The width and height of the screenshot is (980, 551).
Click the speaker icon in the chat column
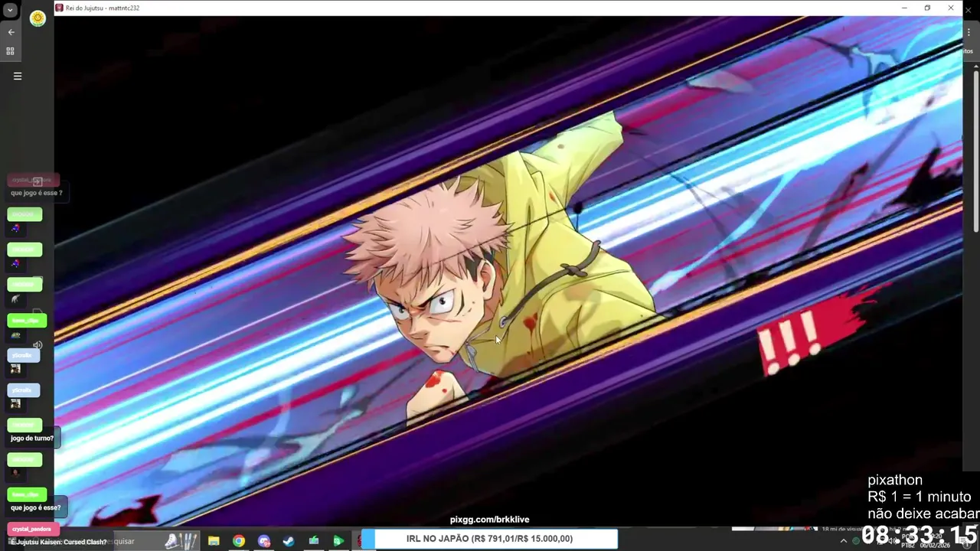click(38, 345)
